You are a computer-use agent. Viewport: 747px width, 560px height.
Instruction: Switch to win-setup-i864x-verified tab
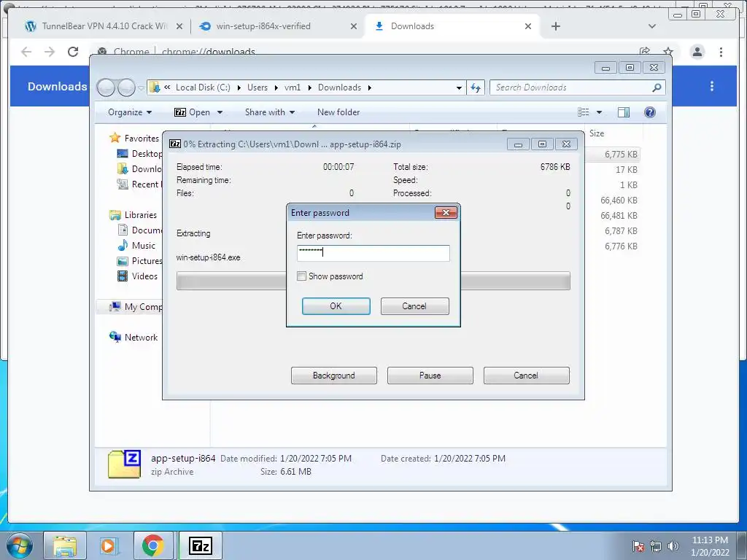279,26
